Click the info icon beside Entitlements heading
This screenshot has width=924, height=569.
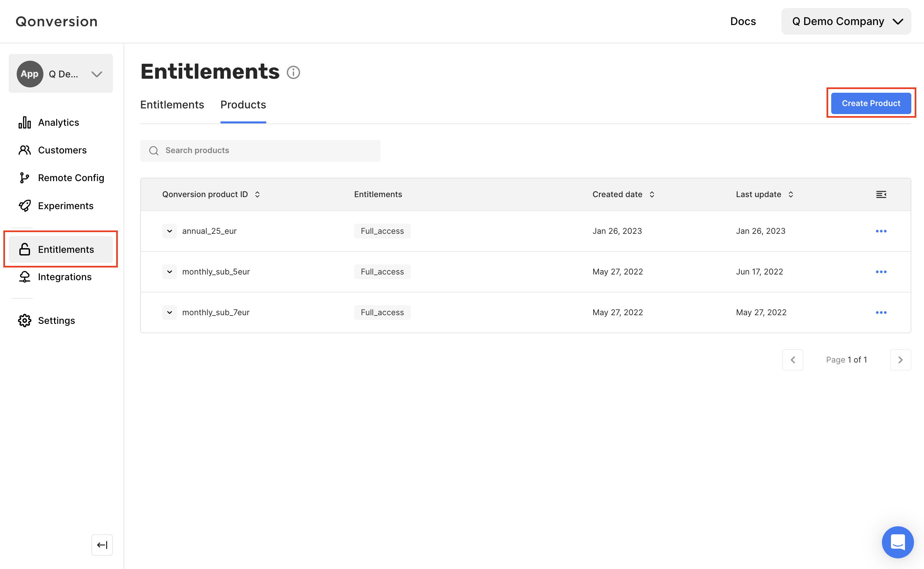coord(293,72)
